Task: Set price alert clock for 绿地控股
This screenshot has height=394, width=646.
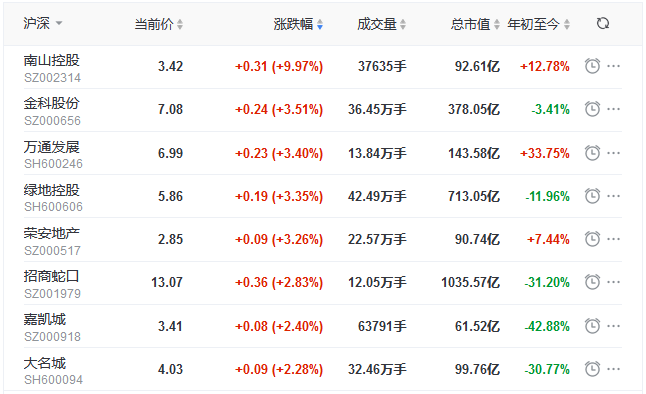Action: coord(592,196)
